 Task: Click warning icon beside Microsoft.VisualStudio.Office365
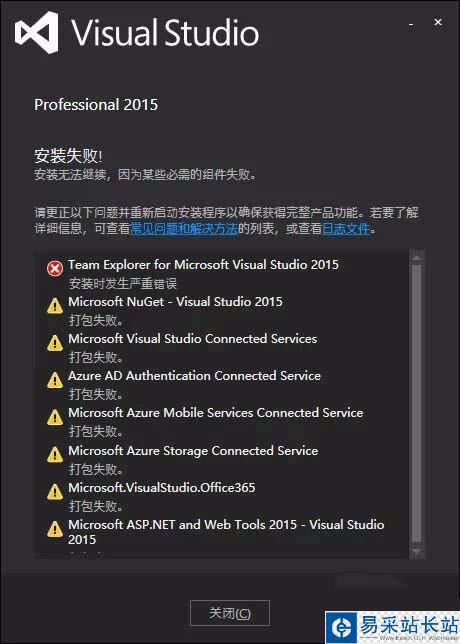[55, 492]
